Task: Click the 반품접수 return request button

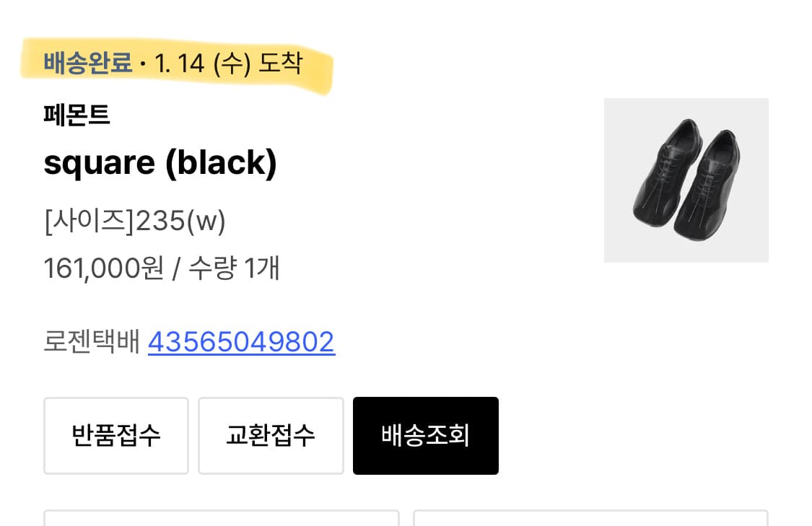Action: (x=115, y=435)
